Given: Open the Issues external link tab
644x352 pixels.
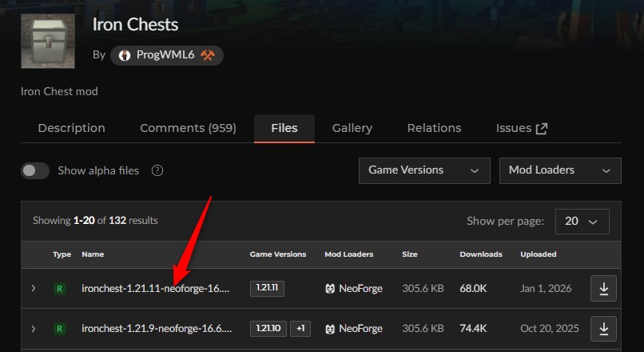Looking at the screenshot, I should pos(522,128).
